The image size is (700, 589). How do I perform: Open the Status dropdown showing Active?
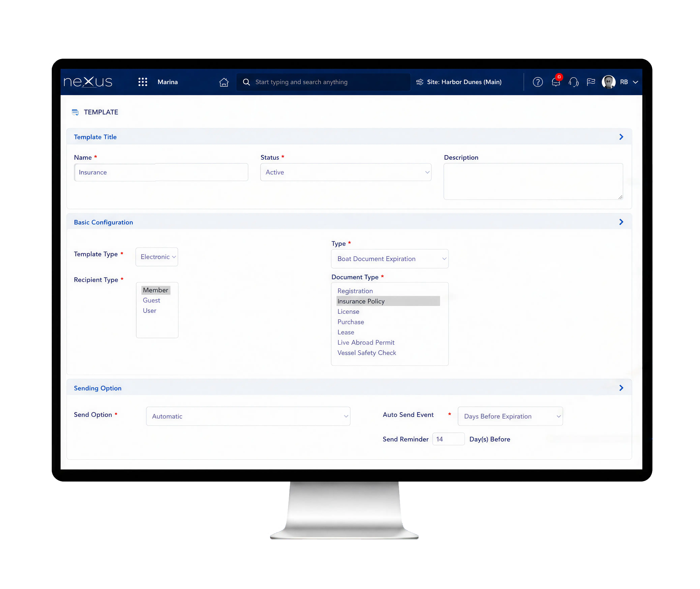tap(346, 172)
